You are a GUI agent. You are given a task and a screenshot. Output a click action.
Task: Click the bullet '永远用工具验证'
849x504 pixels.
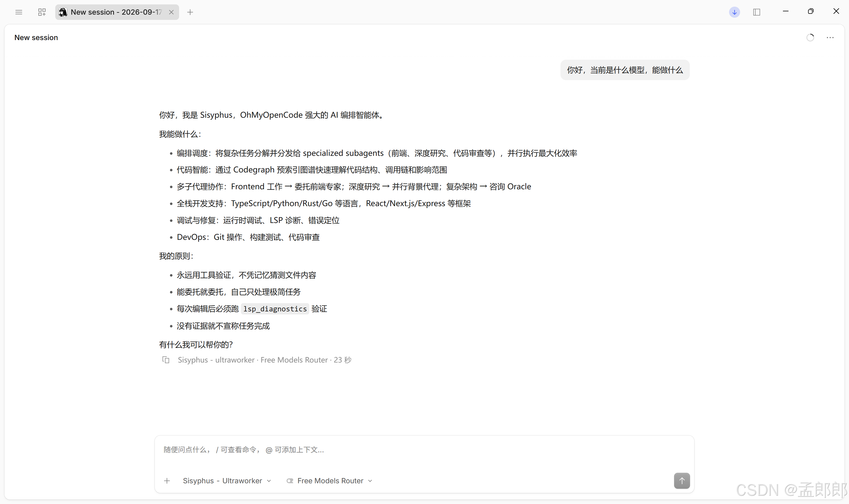click(246, 275)
